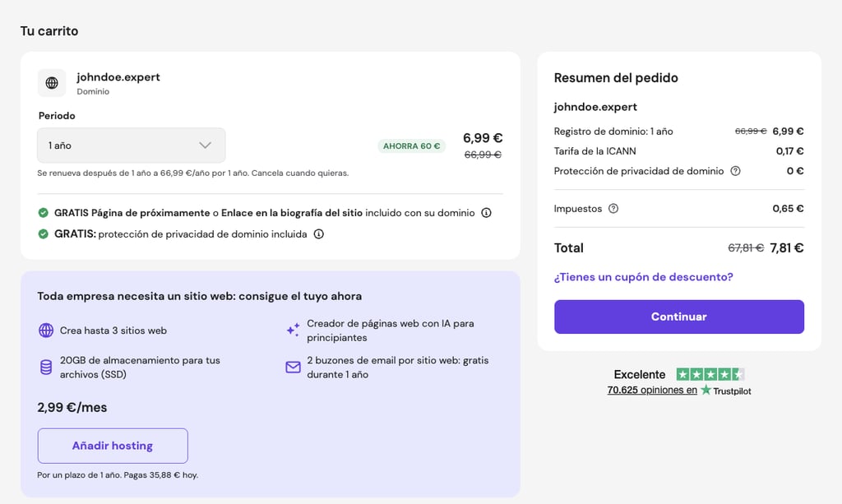Click the 'Tu carrito' heading
This screenshot has width=842, height=504.
49,31
